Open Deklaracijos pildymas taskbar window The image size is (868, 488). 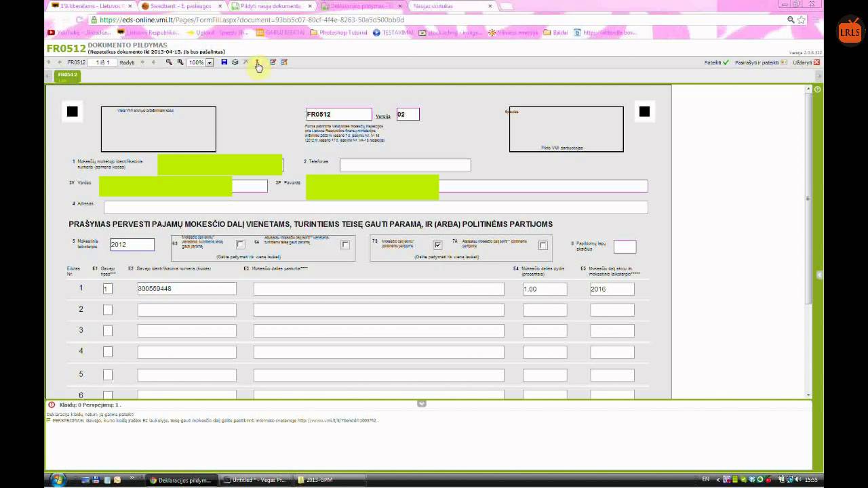(180, 480)
